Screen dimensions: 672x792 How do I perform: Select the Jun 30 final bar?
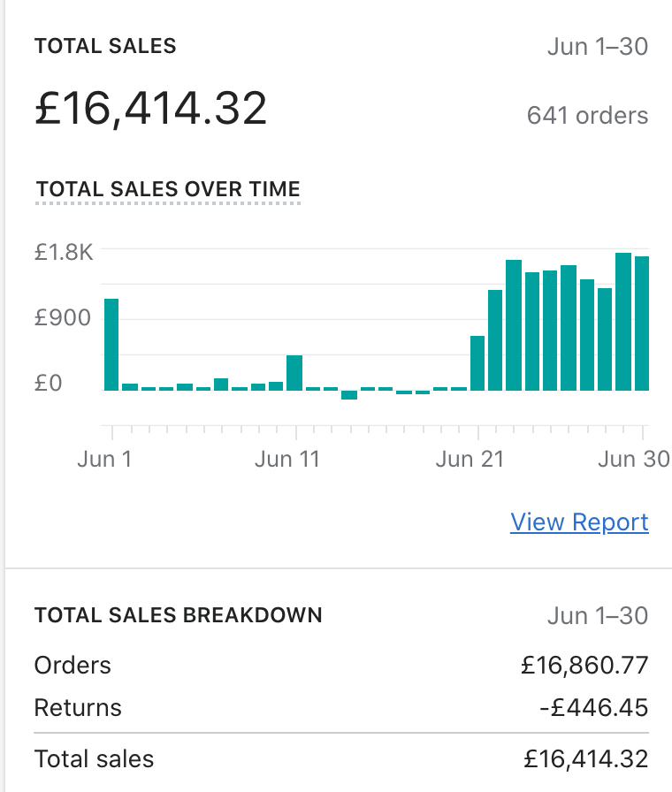click(x=642, y=323)
